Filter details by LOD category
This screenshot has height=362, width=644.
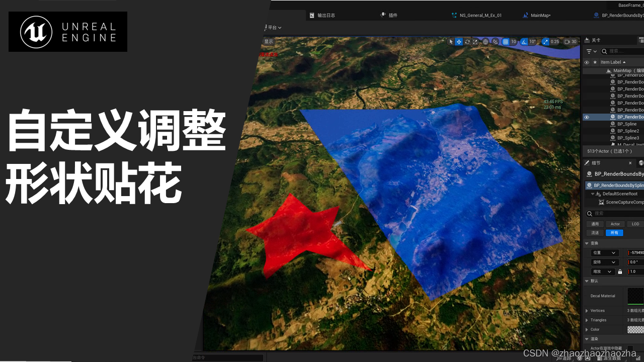click(x=635, y=224)
